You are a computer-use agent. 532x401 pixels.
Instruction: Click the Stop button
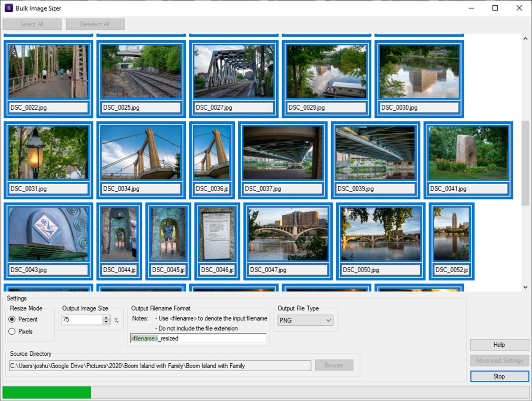[x=499, y=376]
